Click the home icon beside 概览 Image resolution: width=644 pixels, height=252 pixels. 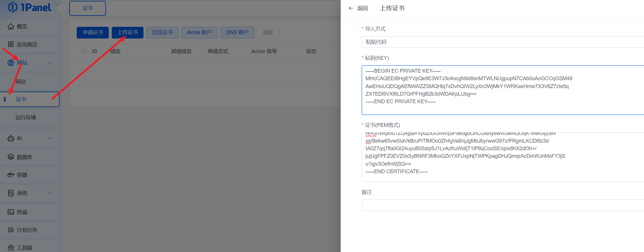(x=11, y=27)
